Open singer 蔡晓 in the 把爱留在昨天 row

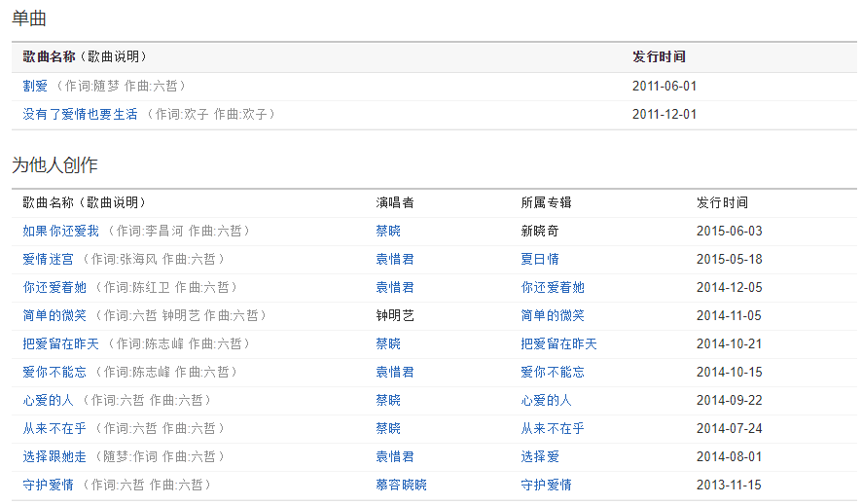(388, 344)
